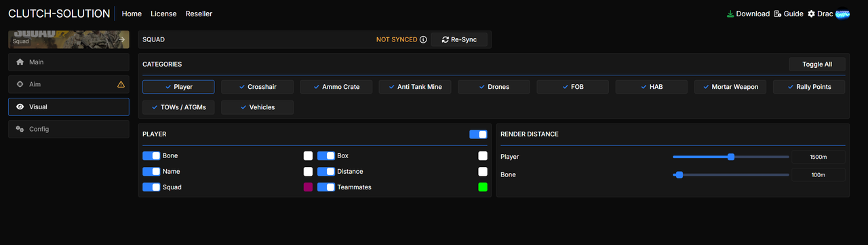This screenshot has width=868, height=245.
Task: Open the white color swatch for Distance
Action: (483, 172)
